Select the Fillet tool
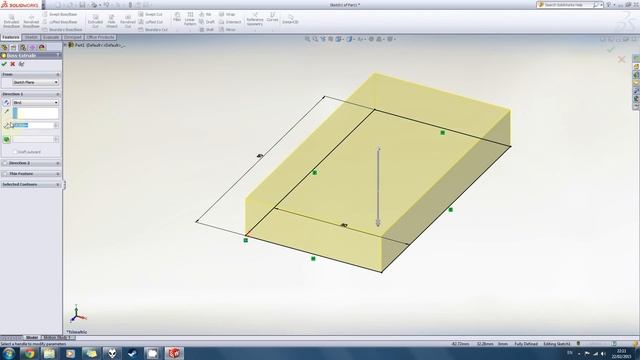Viewport: 640px width, 360px height. tap(177, 17)
